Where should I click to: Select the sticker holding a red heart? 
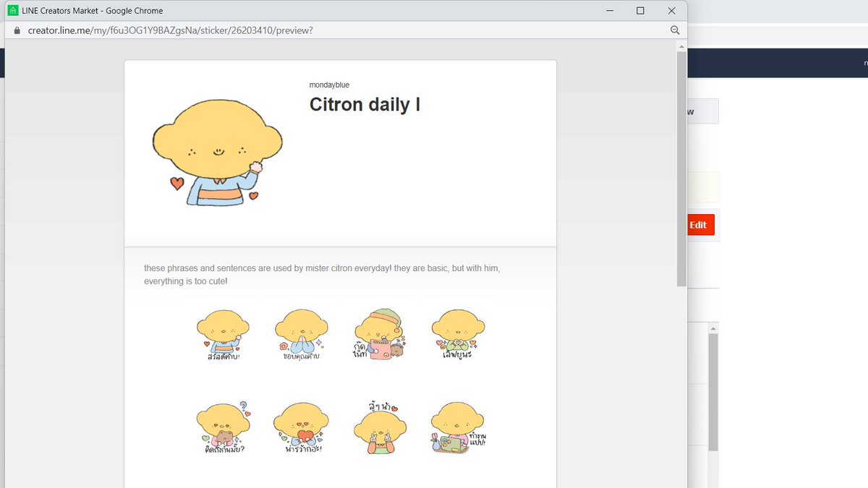pyautogui.click(x=301, y=427)
